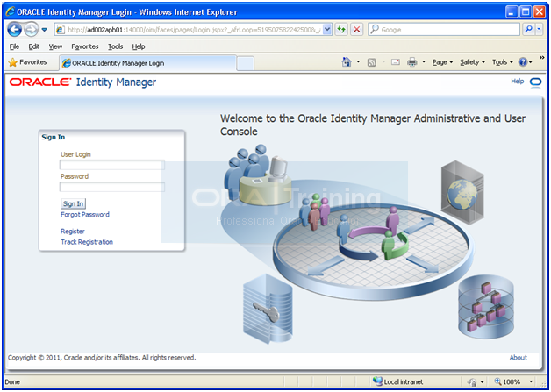Click the Register link
Viewport: 551px width, 392px height.
(73, 232)
